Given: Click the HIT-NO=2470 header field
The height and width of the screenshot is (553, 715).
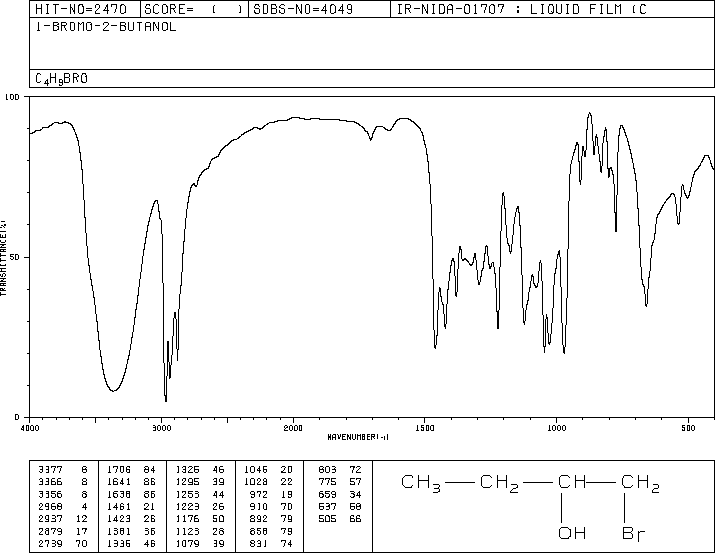Looking at the screenshot, I should coord(81,9).
